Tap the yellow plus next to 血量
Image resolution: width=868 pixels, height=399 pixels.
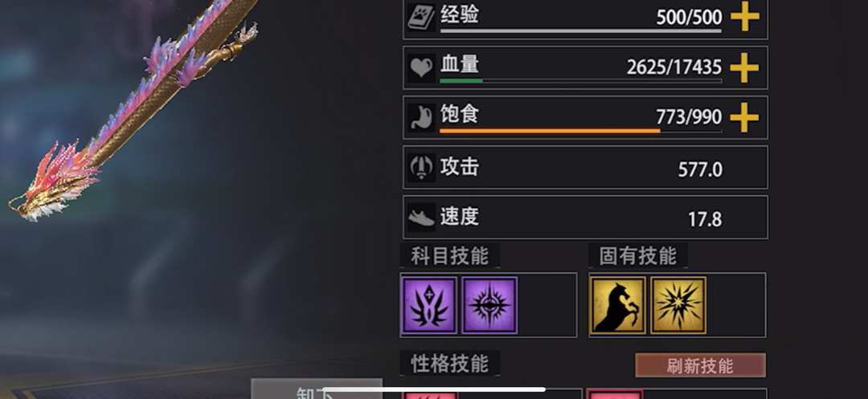pyautogui.click(x=744, y=67)
